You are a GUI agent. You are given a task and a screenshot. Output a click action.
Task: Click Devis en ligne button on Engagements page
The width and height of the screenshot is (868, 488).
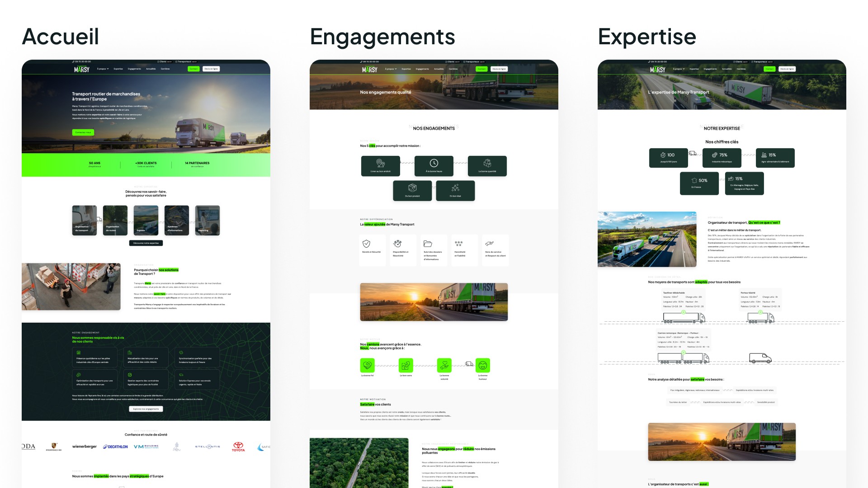(499, 69)
